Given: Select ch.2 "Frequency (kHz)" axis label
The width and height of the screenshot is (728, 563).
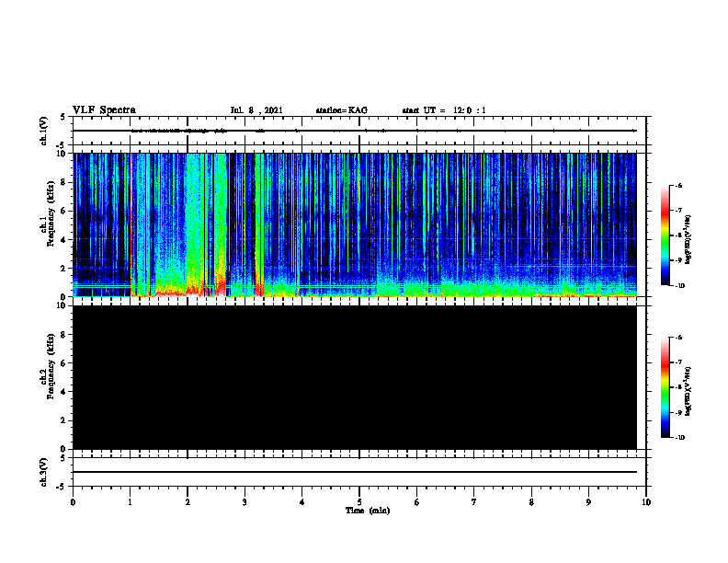Looking at the screenshot, I should click(51, 366).
